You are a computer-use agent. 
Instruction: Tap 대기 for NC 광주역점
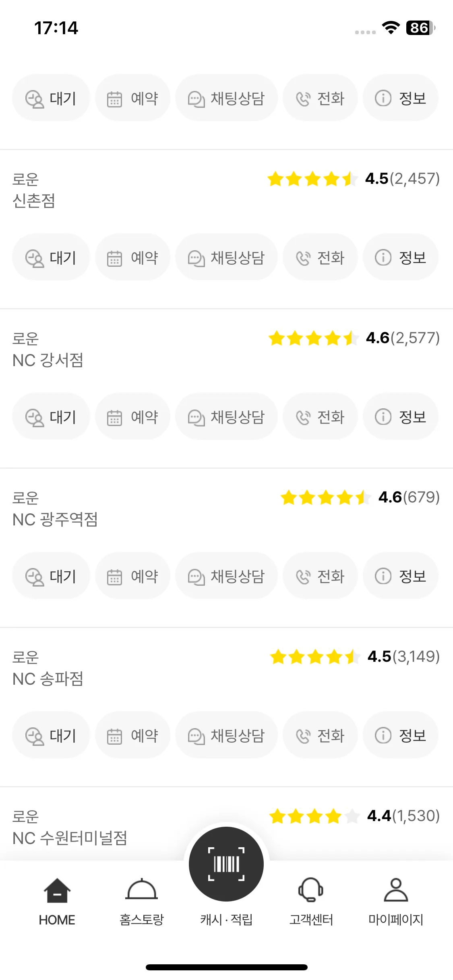(x=51, y=576)
